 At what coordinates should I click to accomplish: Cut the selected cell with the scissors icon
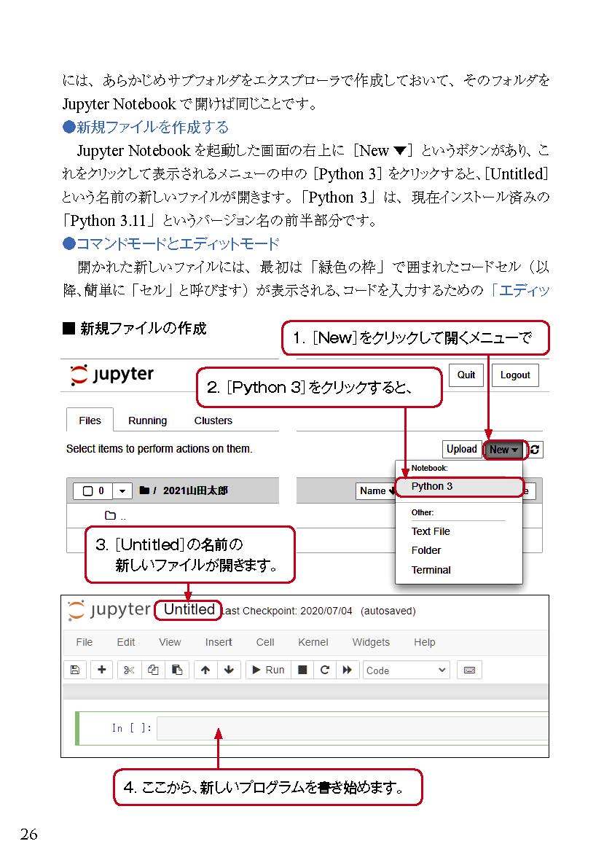click(129, 670)
